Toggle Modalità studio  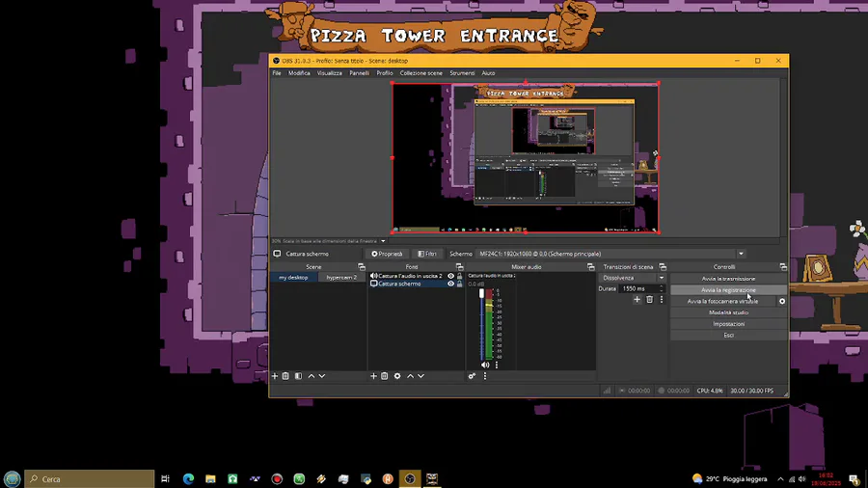click(x=728, y=312)
